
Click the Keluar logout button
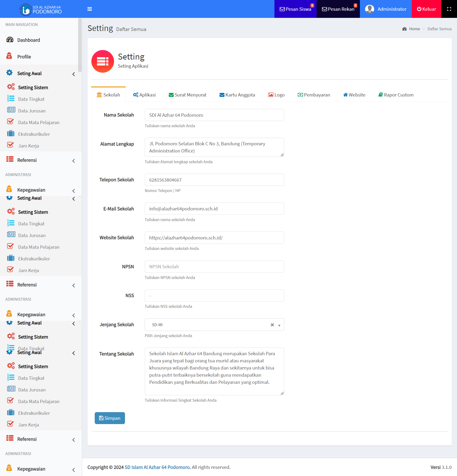tap(426, 9)
